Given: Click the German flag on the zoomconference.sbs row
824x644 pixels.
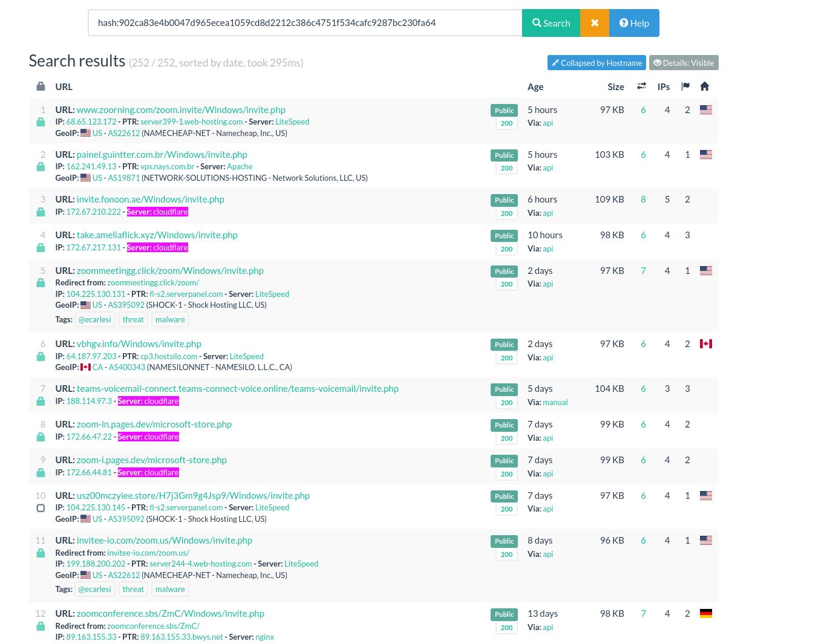Looking at the screenshot, I should point(705,614).
